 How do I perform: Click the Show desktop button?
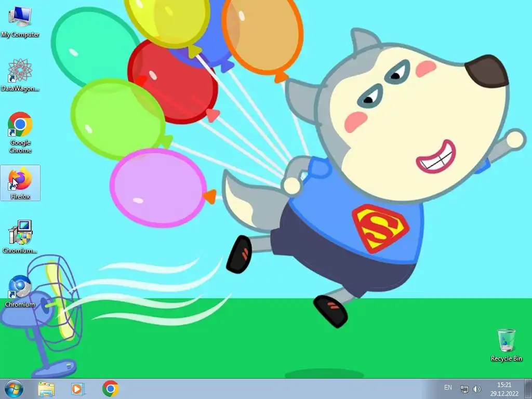528,389
